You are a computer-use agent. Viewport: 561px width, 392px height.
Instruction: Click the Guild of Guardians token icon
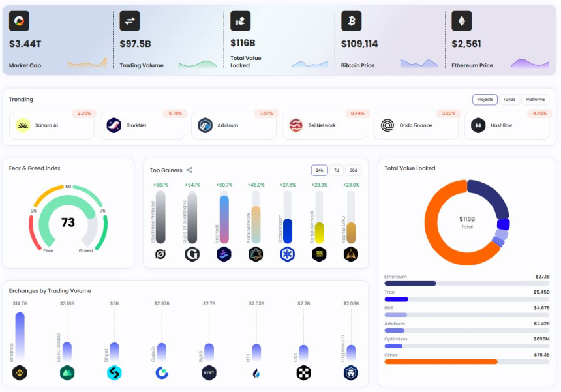coord(192,254)
